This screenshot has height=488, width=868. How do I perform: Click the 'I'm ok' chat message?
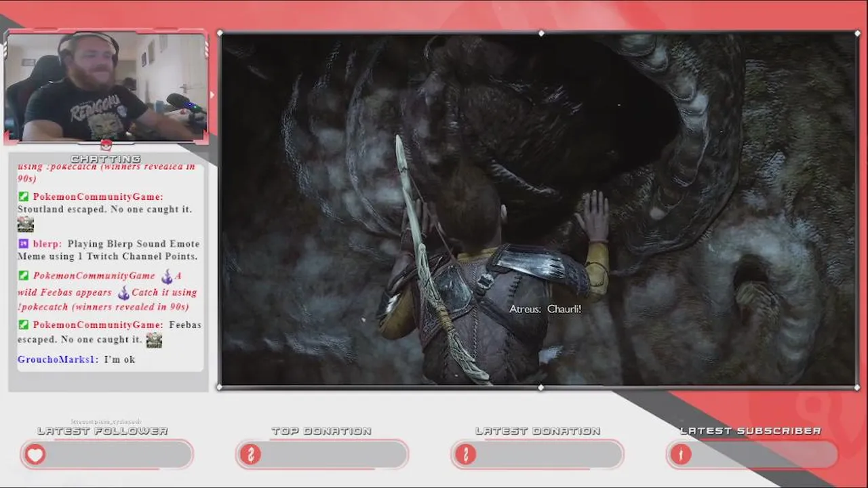pyautogui.click(x=119, y=359)
